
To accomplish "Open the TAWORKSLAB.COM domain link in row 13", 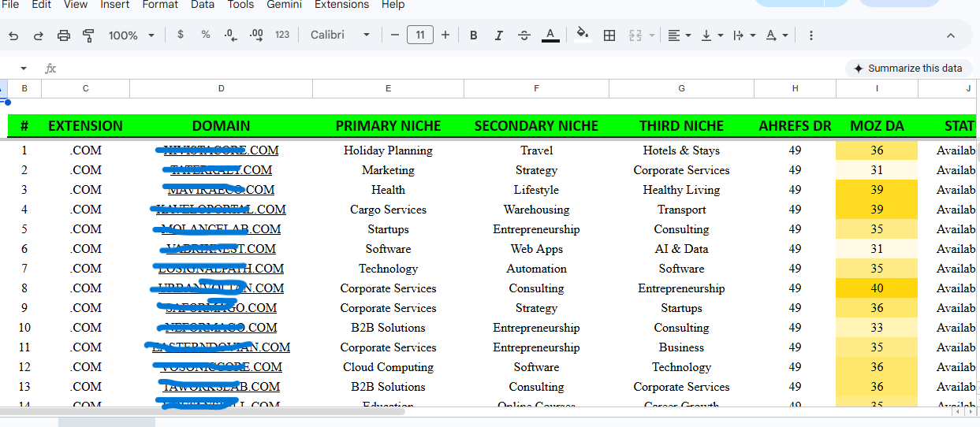I will tap(222, 387).
